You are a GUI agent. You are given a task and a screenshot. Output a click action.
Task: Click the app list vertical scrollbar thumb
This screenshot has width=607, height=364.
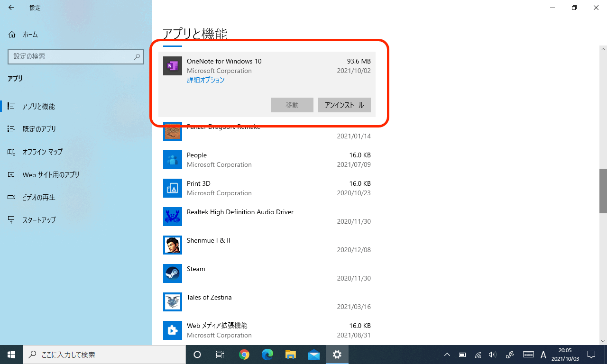[x=603, y=191]
